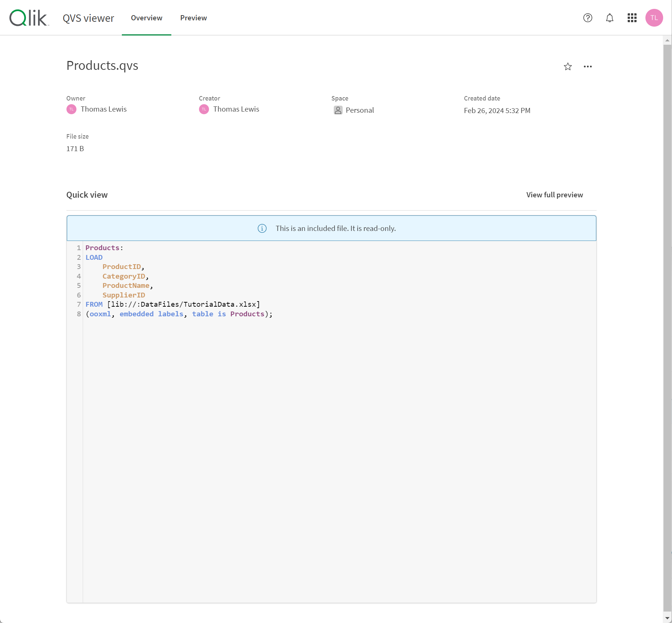Click View full preview link
The height and width of the screenshot is (623, 672).
[555, 195]
